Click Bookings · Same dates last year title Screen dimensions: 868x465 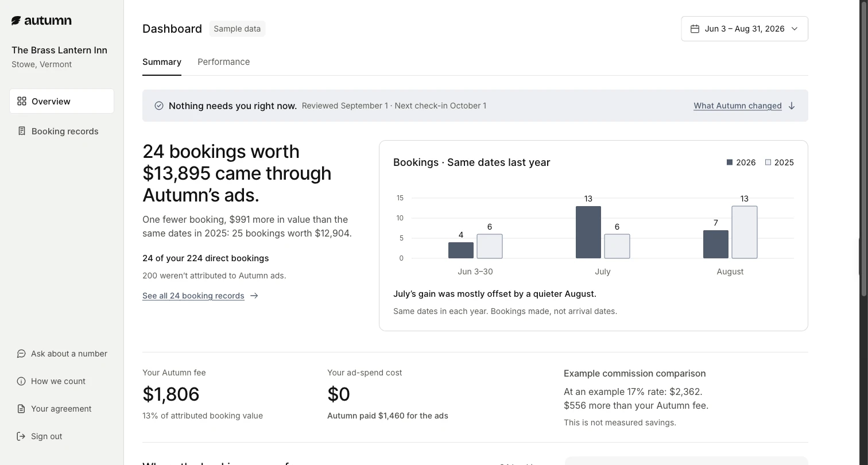471,162
